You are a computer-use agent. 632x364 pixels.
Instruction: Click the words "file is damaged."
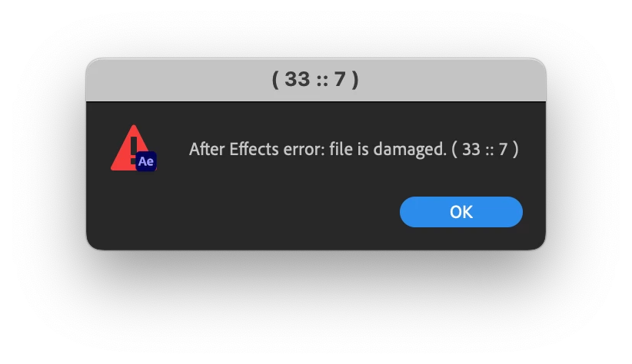[x=388, y=150]
